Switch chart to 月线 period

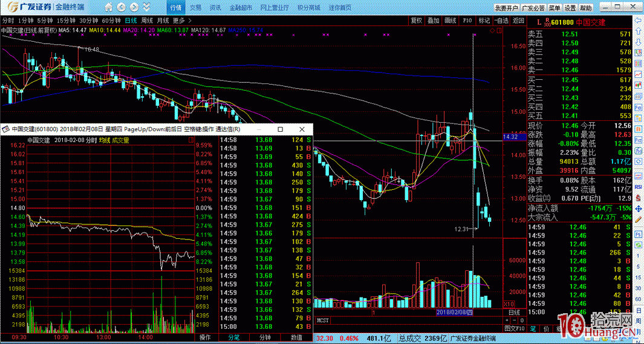163,20
